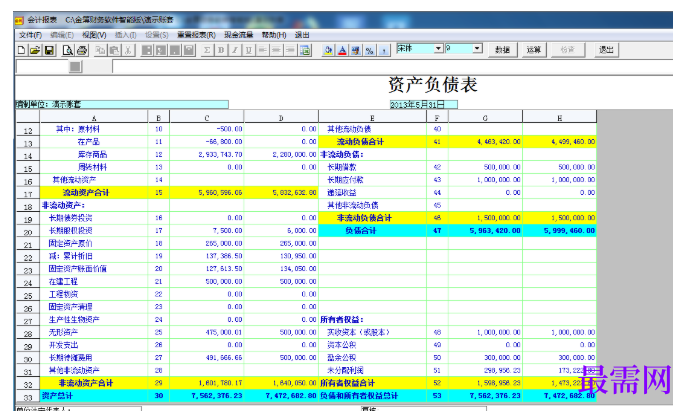Select row 17 header
The height and width of the screenshot is (411, 690).
pos(28,194)
